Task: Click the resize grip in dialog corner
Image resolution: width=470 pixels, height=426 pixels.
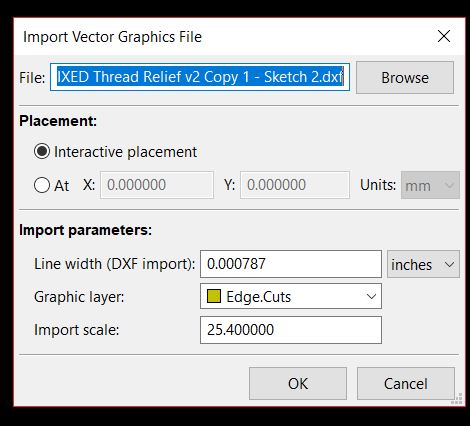Action: [459, 398]
